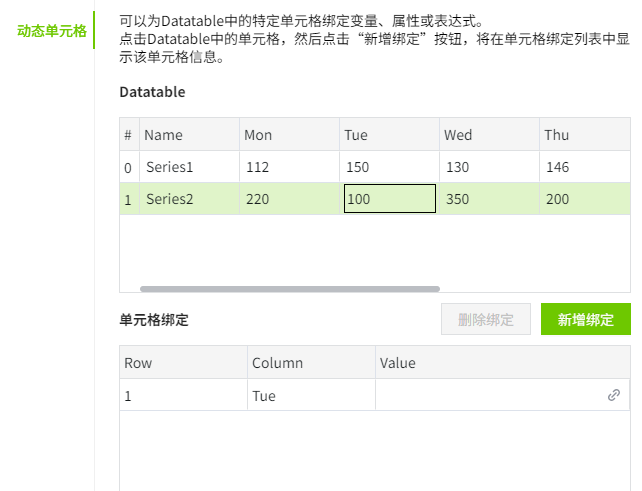Select row number 0 in Datatable
Screen dimensions: 642x491
[128, 167]
